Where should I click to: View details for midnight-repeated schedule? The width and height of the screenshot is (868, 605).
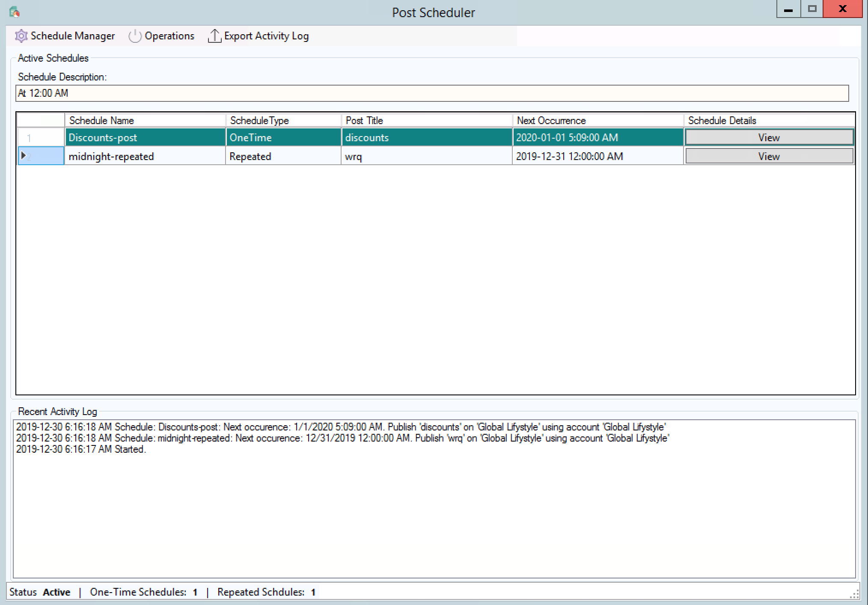point(769,156)
